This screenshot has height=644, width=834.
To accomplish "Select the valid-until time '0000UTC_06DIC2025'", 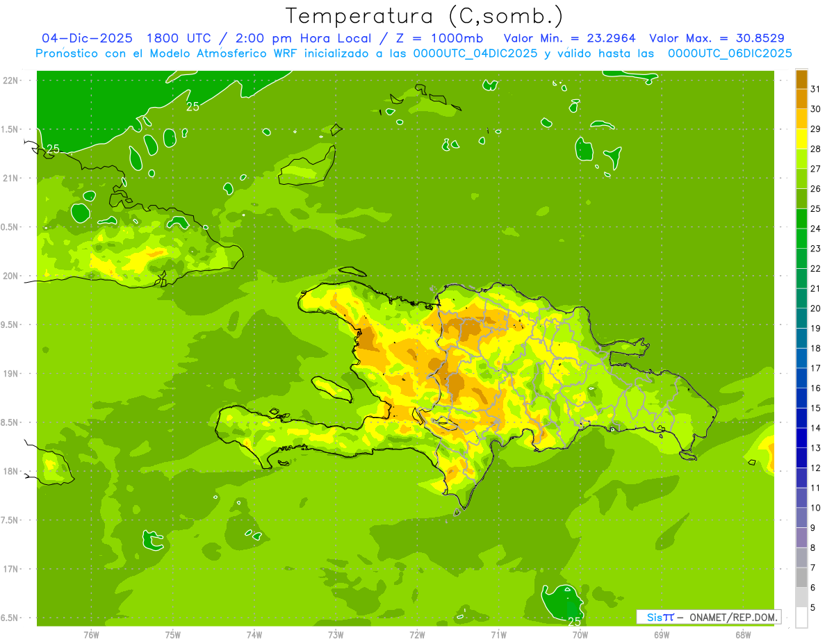I will point(730,53).
